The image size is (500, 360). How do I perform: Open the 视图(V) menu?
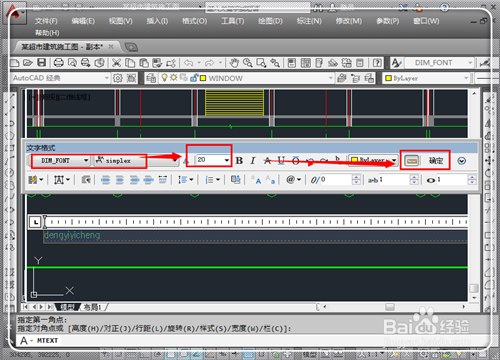tap(121, 21)
